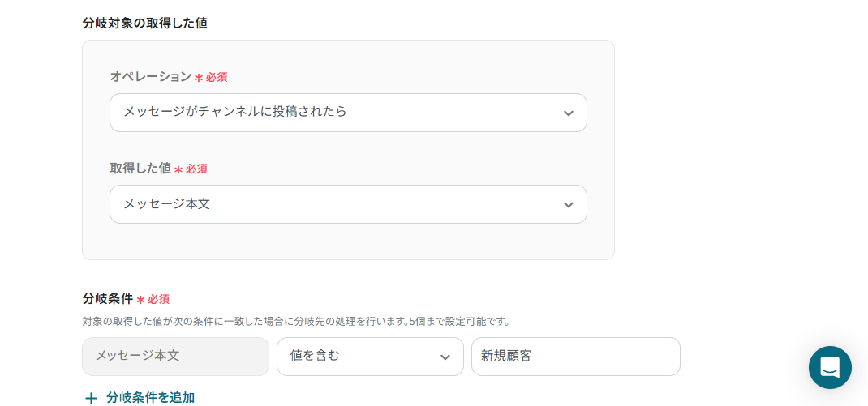Screen dimensions: 868x406
Task: Expand the メッセージ本文 value selector in the gray card
Action: (348, 204)
